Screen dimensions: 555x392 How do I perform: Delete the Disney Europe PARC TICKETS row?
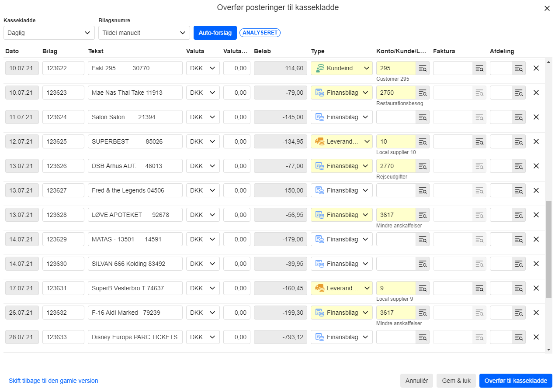(536, 337)
